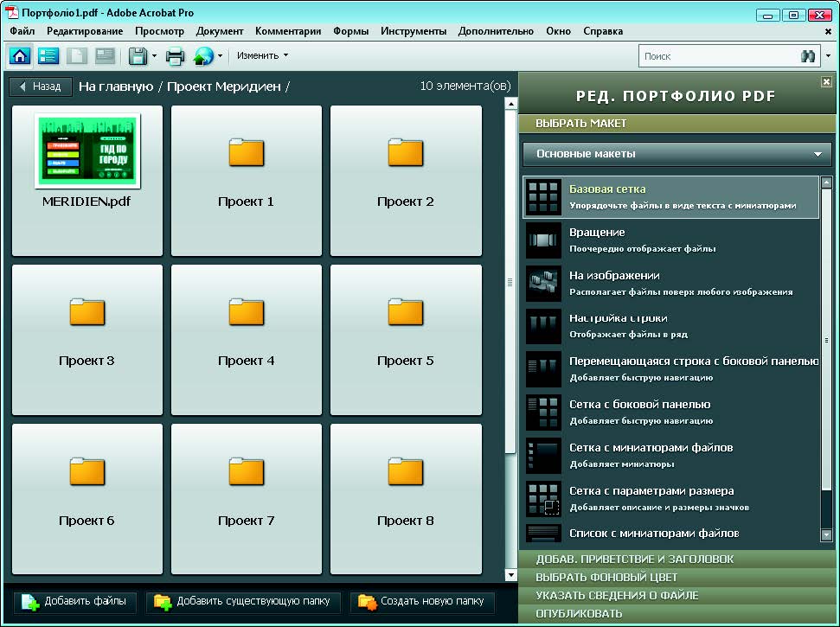Open the 'Изменить' dropdown menu
Image resolution: width=840 pixels, height=627 pixels.
coord(262,55)
